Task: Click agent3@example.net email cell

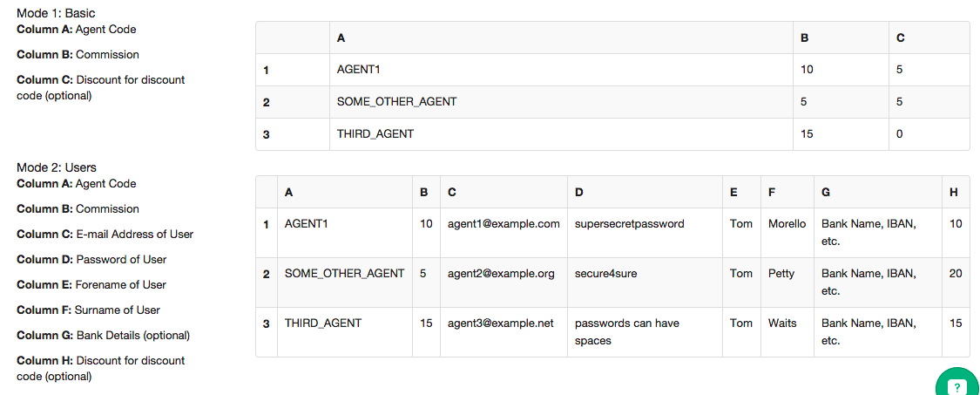Action: (504, 331)
